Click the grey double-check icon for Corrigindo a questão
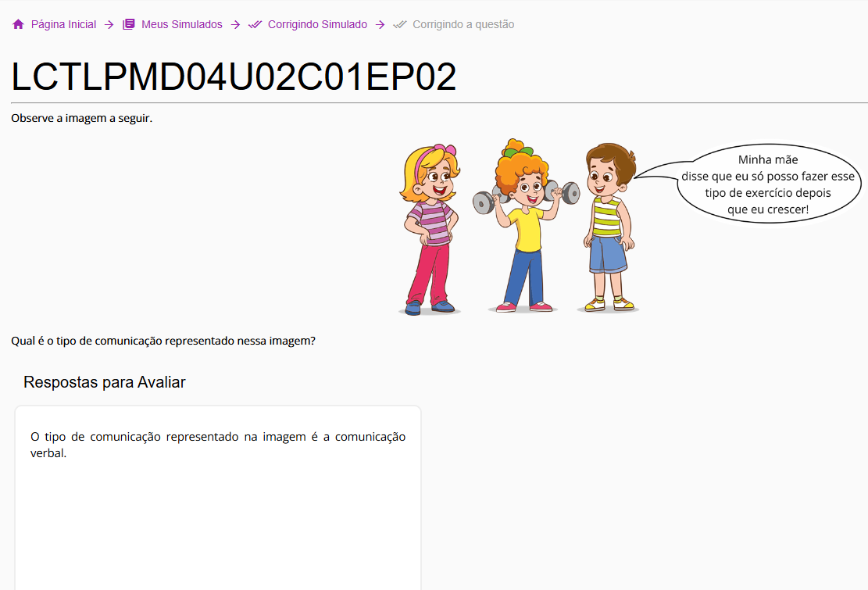 (x=400, y=24)
